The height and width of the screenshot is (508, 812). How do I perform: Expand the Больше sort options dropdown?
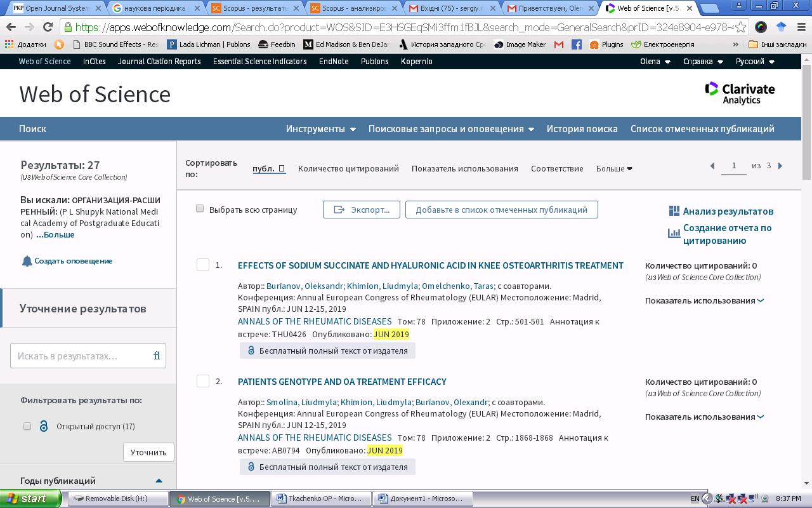[x=614, y=168]
